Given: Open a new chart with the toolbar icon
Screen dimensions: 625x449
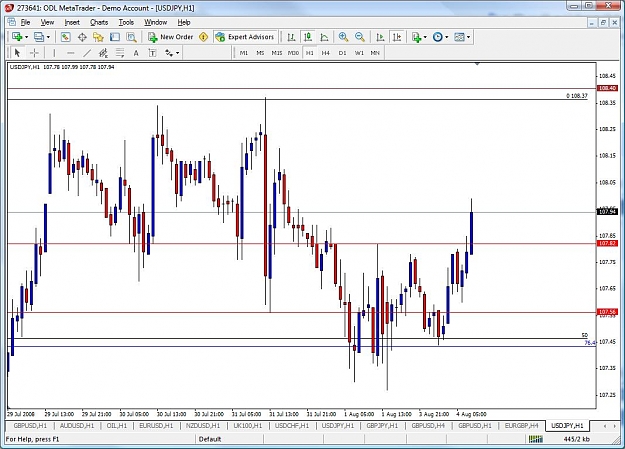Looking at the screenshot, I should tap(17, 37).
